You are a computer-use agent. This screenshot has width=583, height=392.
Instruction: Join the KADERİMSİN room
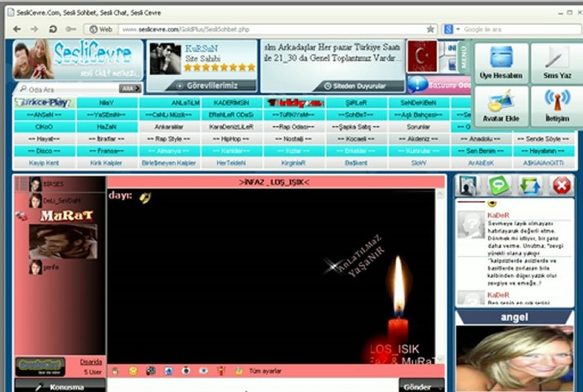coord(231,103)
